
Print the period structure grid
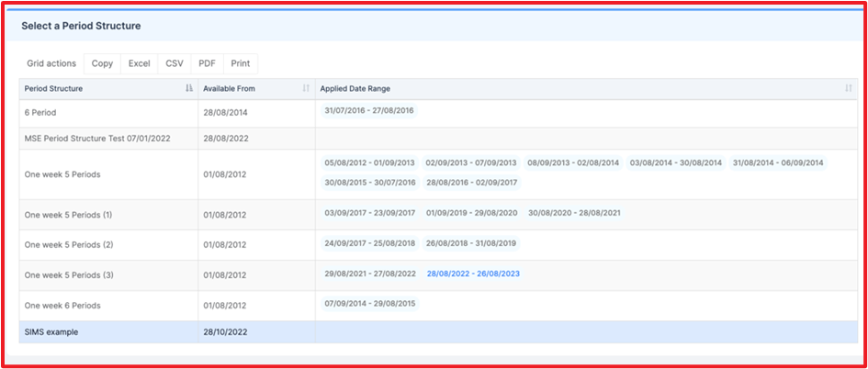(241, 63)
